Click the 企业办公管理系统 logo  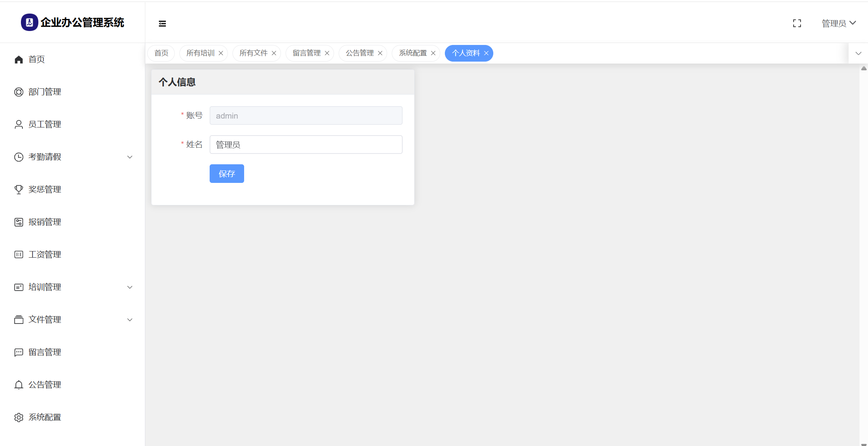coord(72,22)
